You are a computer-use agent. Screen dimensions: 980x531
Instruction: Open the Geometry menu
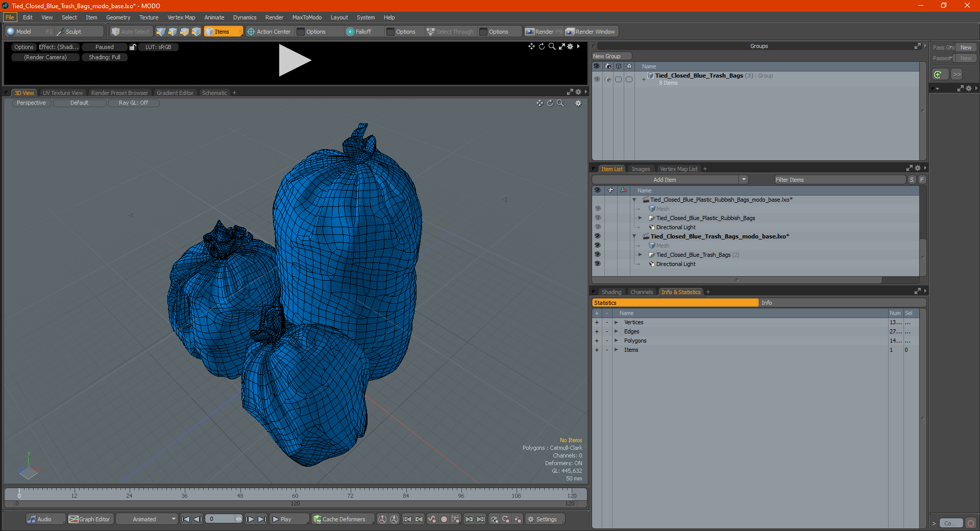[x=118, y=17]
